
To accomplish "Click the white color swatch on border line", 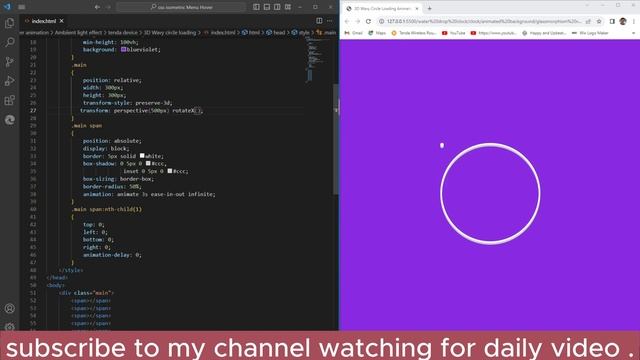I will [142, 156].
